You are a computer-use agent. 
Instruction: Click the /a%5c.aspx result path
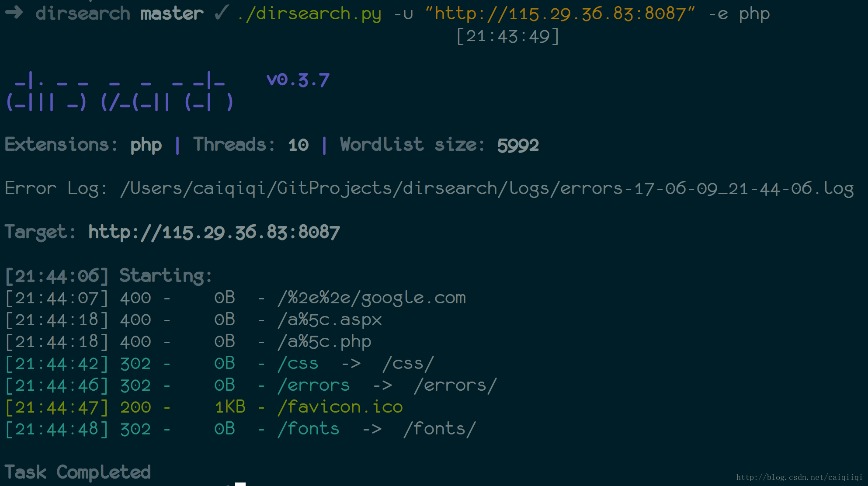coord(330,320)
